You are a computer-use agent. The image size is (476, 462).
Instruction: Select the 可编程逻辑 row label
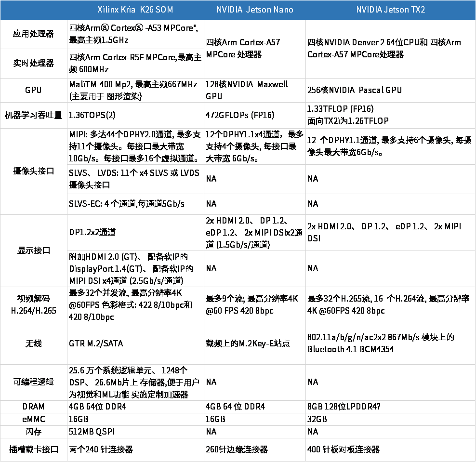point(33,382)
